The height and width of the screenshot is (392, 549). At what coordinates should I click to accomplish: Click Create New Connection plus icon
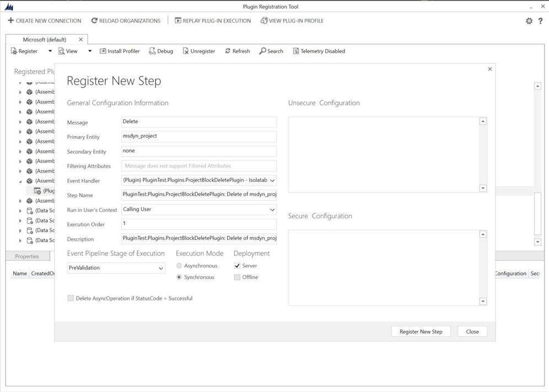point(11,20)
